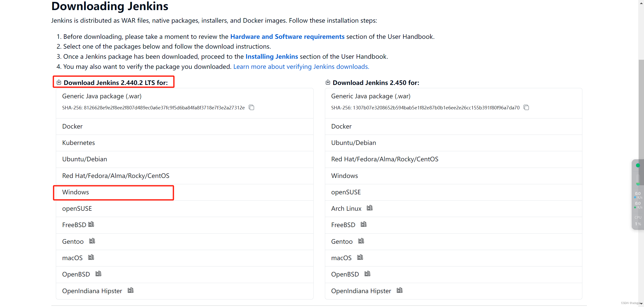Open the OpenIndiana Hipster icon in 2.450 list
Image resolution: width=644 pixels, height=307 pixels.
400,290
